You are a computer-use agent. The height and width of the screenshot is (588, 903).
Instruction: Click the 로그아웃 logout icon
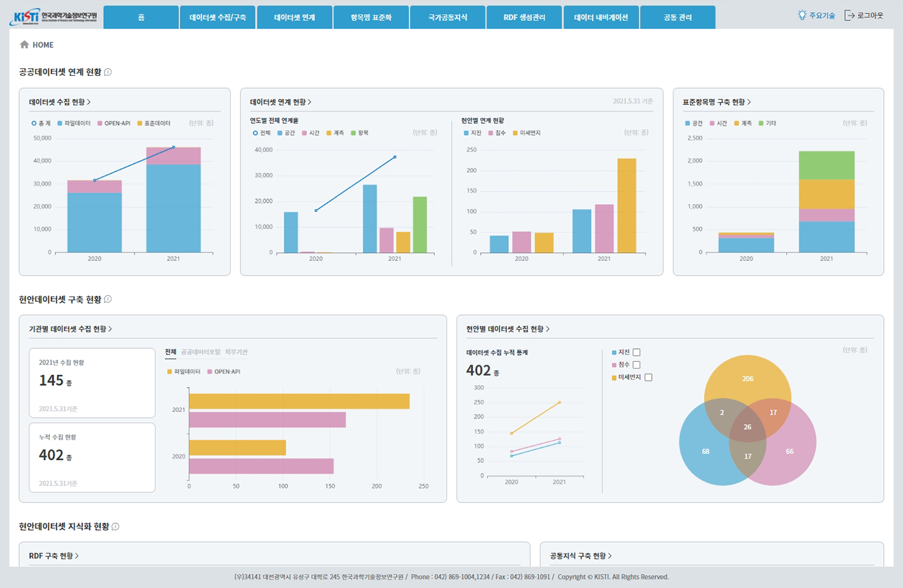click(x=849, y=15)
